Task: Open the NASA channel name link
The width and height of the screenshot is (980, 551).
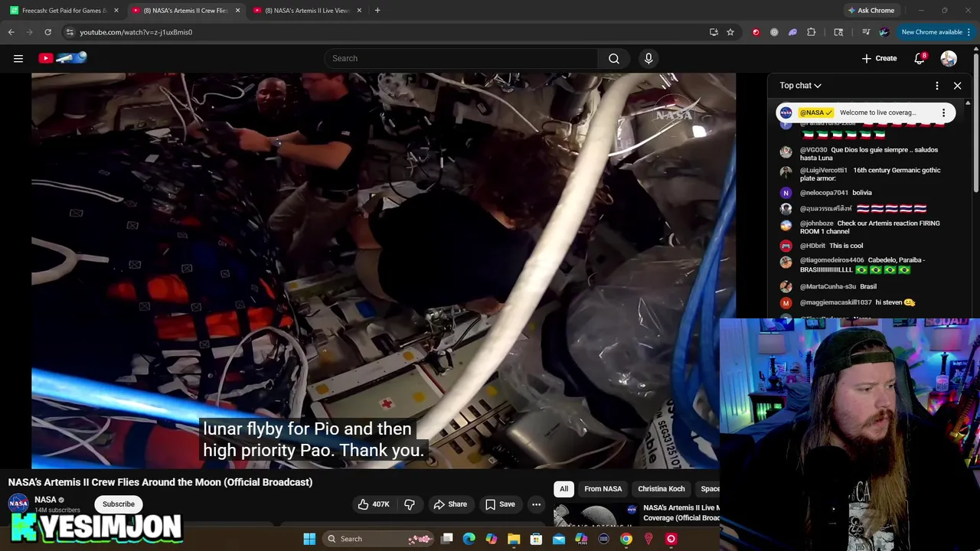Action: [45, 500]
